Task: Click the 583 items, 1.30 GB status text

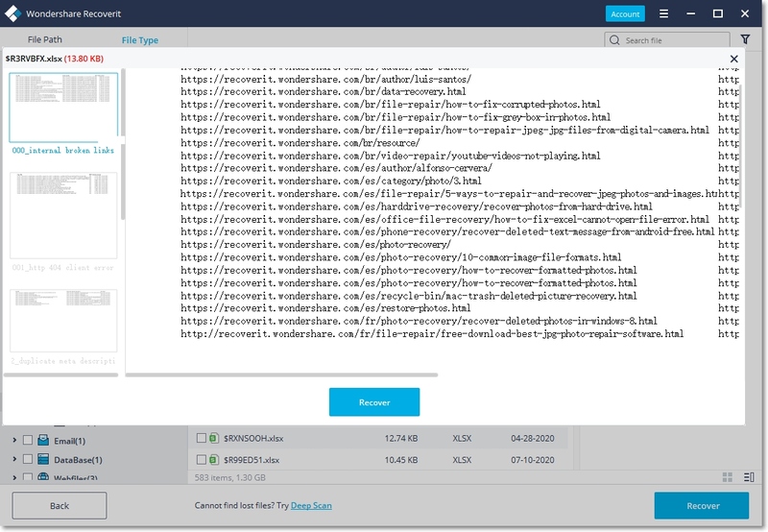Action: coord(229,477)
